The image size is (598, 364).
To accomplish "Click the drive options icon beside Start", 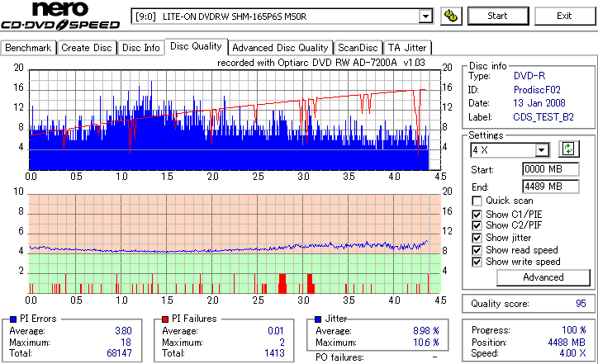I will tap(451, 16).
